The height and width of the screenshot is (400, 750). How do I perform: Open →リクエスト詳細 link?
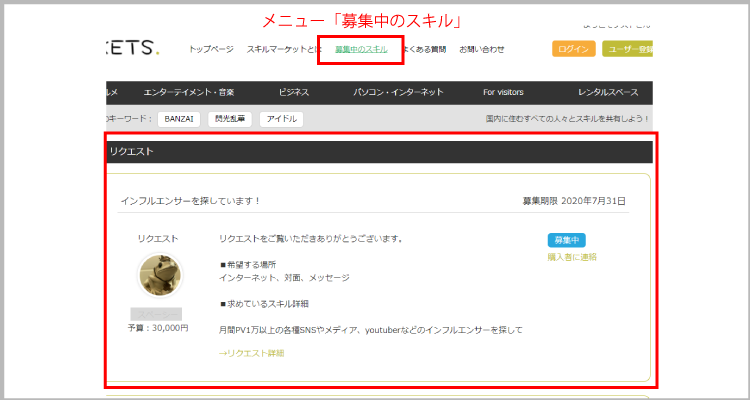click(x=252, y=353)
